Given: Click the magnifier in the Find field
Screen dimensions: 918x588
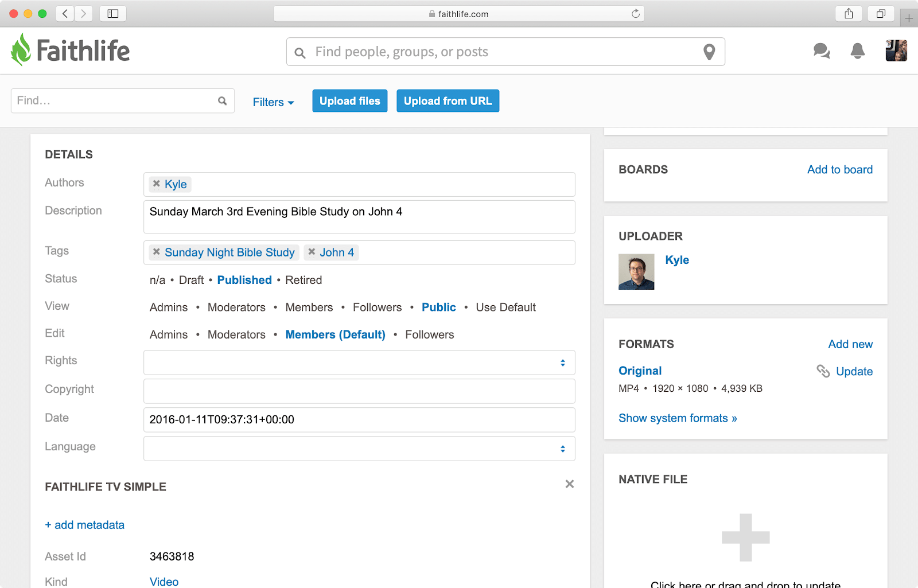Looking at the screenshot, I should point(223,101).
